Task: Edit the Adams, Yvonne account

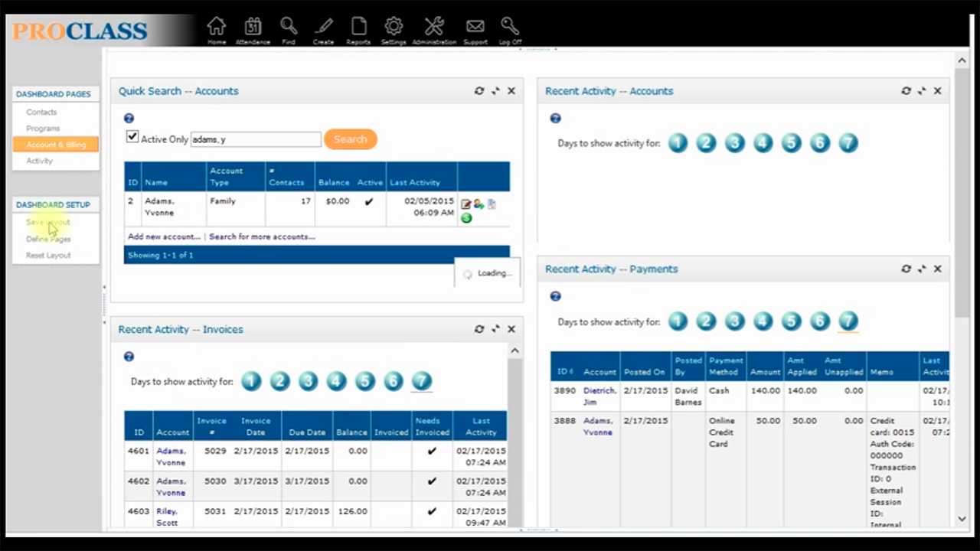Action: pyautogui.click(x=466, y=204)
